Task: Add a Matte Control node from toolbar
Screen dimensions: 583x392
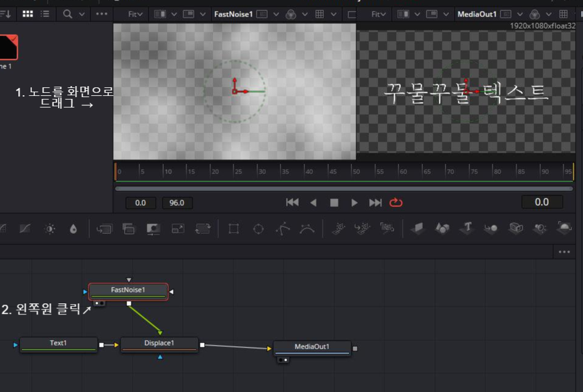Action: [x=153, y=229]
